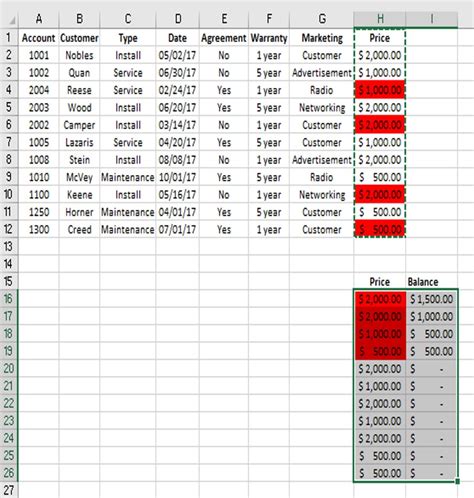Viewport: 474px width, 498px height.
Task: Select column A header
Action: pos(39,19)
